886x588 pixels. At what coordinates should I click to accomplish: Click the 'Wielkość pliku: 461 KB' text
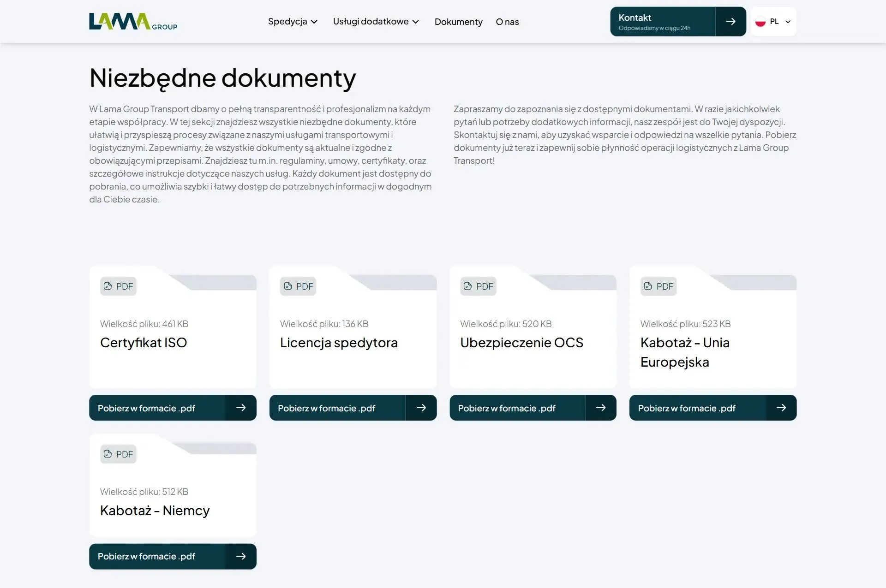(144, 324)
